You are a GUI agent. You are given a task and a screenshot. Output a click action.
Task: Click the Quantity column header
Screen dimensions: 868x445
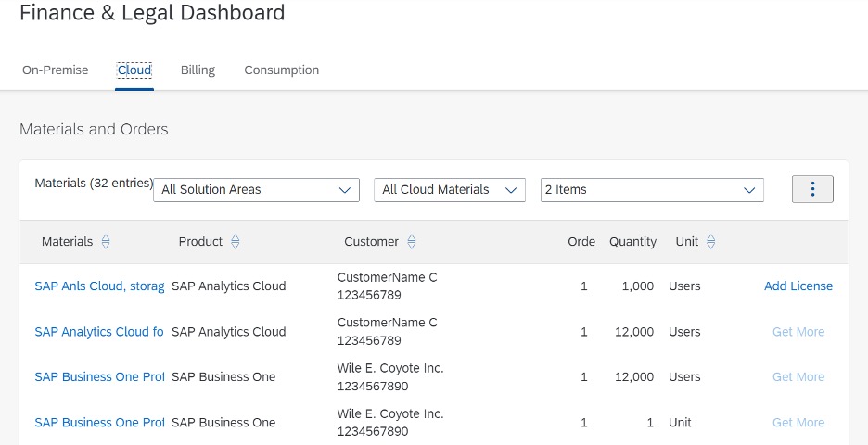(x=632, y=242)
